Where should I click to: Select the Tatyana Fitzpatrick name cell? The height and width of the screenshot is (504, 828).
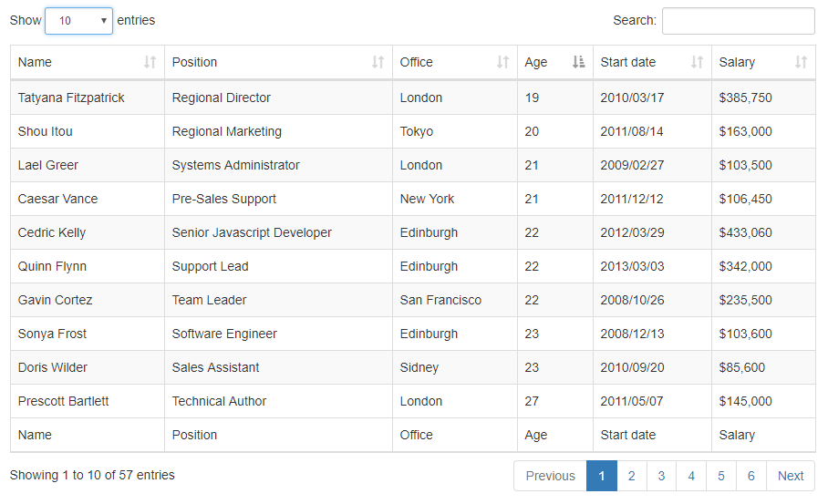click(x=88, y=98)
